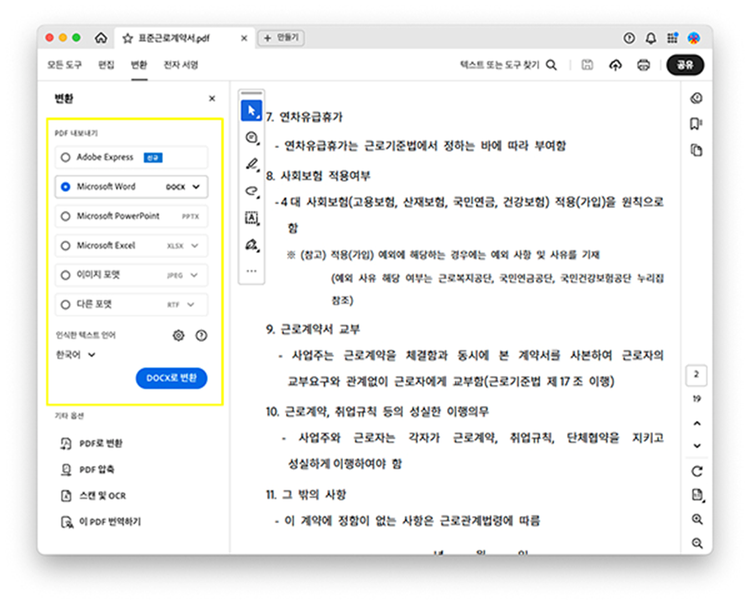Click the cloud upload icon

tap(616, 65)
